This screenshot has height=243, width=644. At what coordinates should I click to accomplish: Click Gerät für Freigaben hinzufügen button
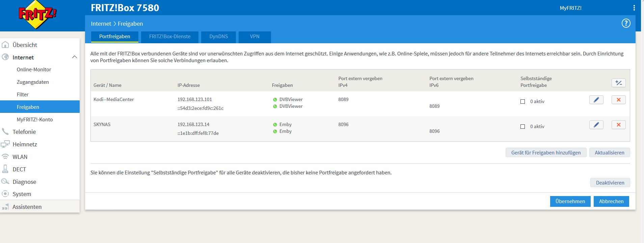546,152
